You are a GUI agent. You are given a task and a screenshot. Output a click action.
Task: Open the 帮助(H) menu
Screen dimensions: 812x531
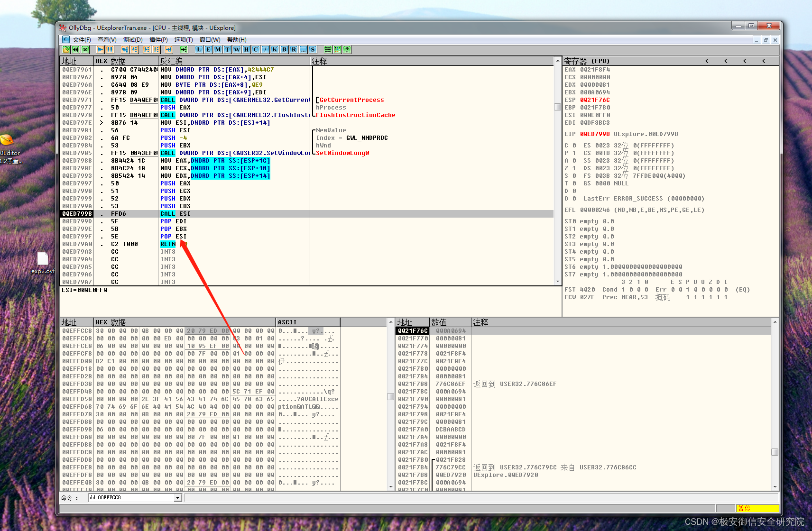[x=237, y=40]
